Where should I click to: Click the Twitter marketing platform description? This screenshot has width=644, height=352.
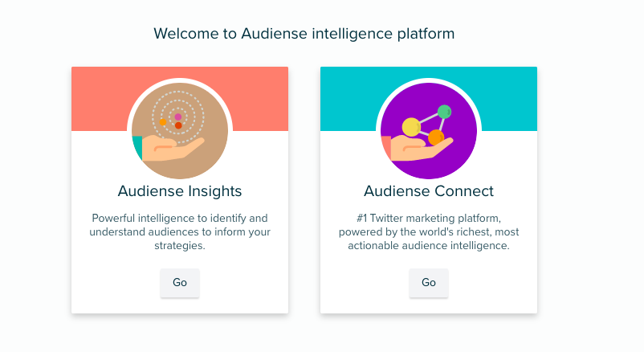pos(429,232)
